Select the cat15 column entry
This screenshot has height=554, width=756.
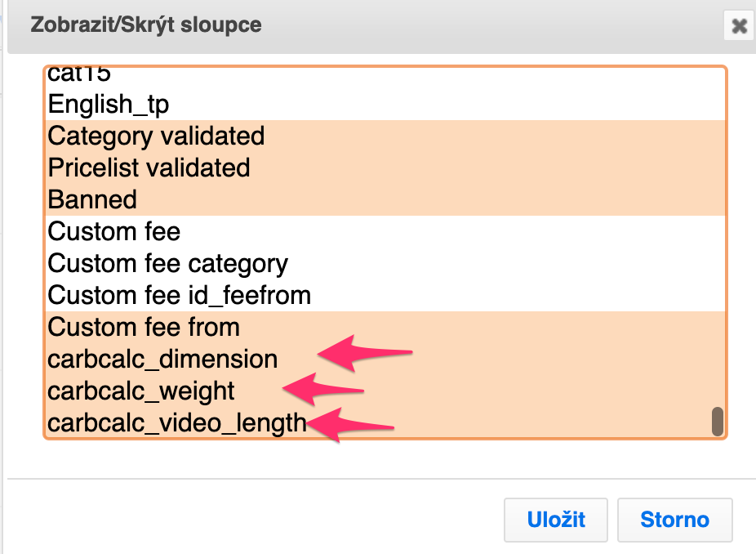pos(79,74)
